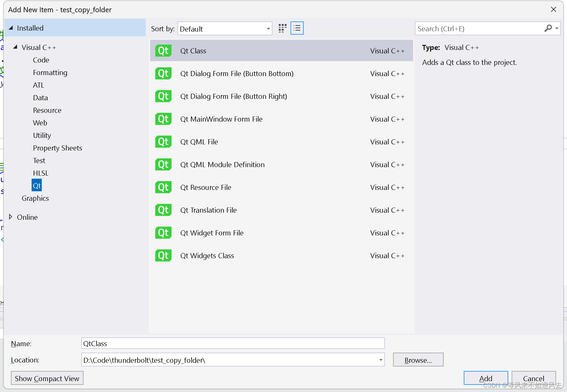
Task: Select Qt Resource File template
Action: tap(206, 187)
